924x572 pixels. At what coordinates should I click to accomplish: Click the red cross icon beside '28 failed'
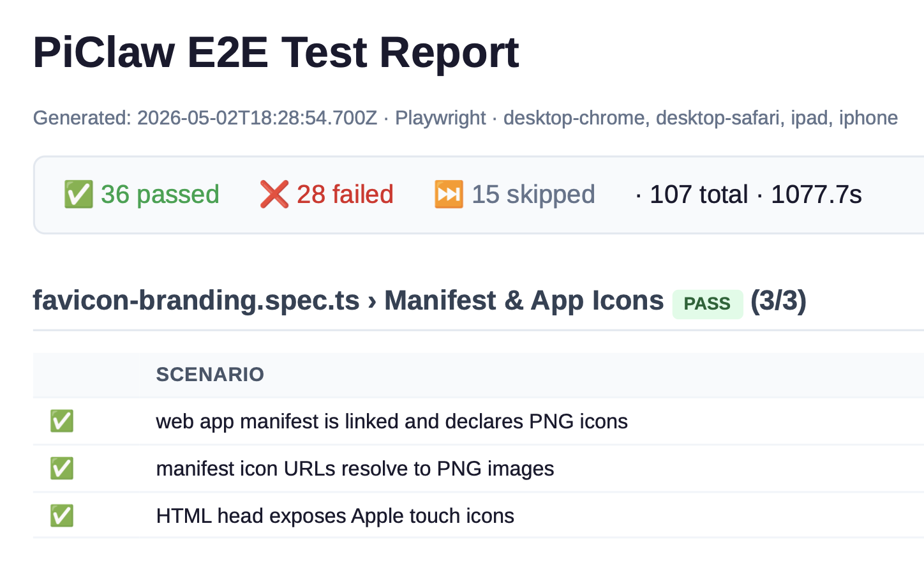[274, 194]
